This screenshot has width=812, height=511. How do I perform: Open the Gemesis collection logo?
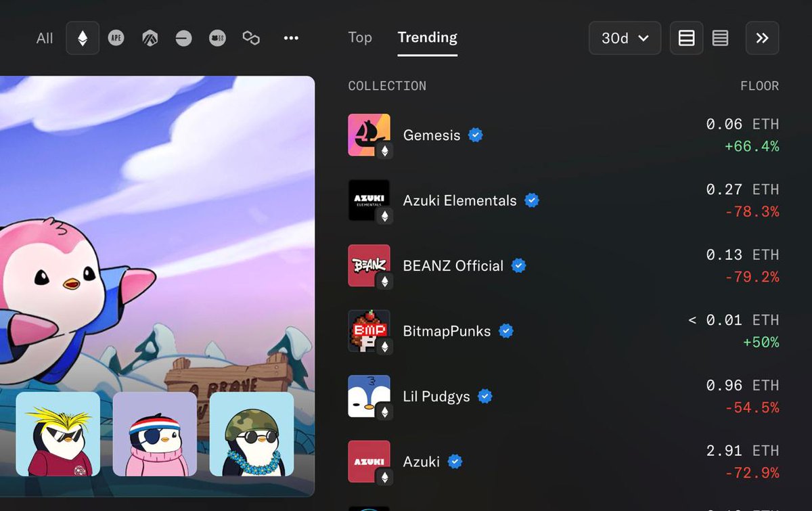369,135
